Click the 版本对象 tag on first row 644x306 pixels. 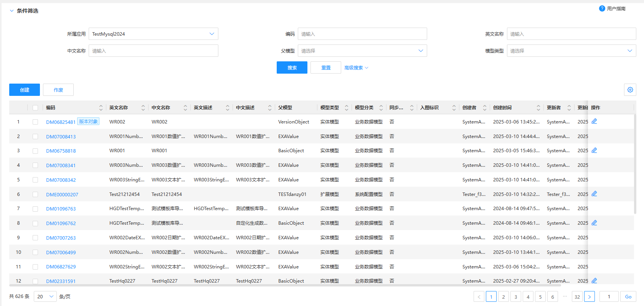[88, 121]
